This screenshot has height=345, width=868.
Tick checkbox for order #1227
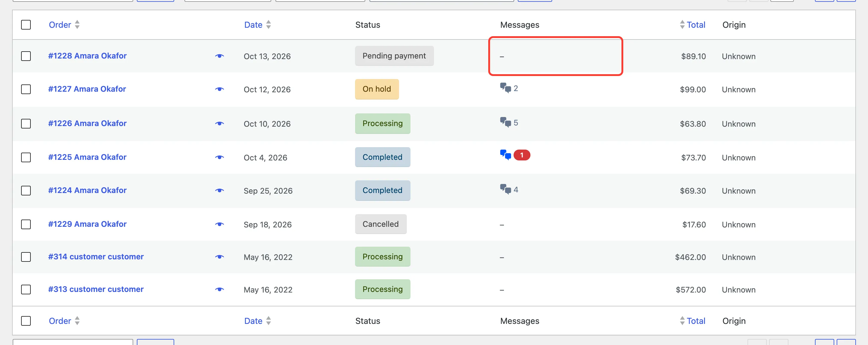click(x=26, y=89)
